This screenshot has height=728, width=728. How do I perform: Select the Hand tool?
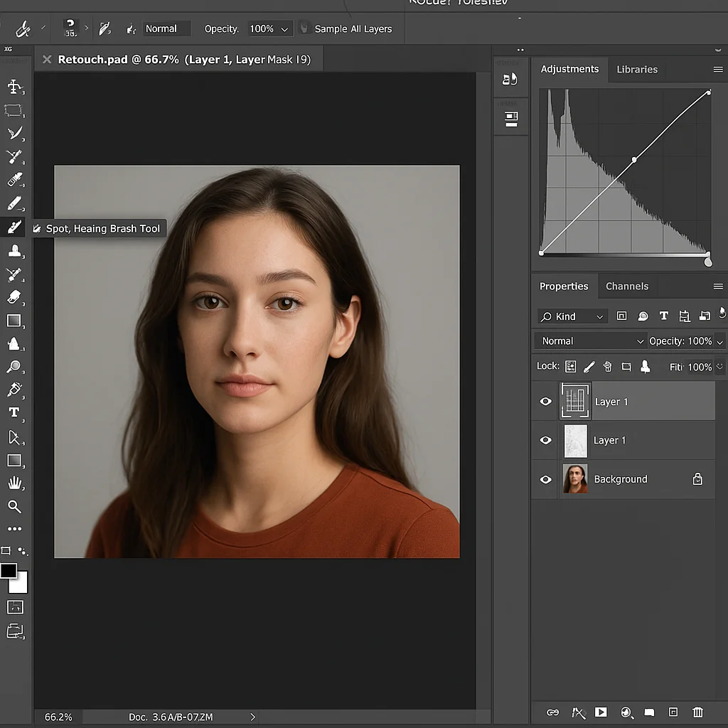(14, 483)
